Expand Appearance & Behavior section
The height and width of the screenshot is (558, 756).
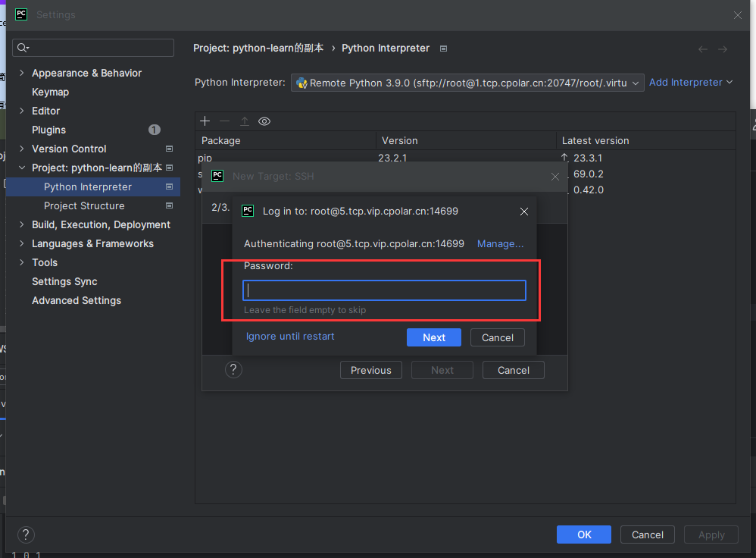21,73
